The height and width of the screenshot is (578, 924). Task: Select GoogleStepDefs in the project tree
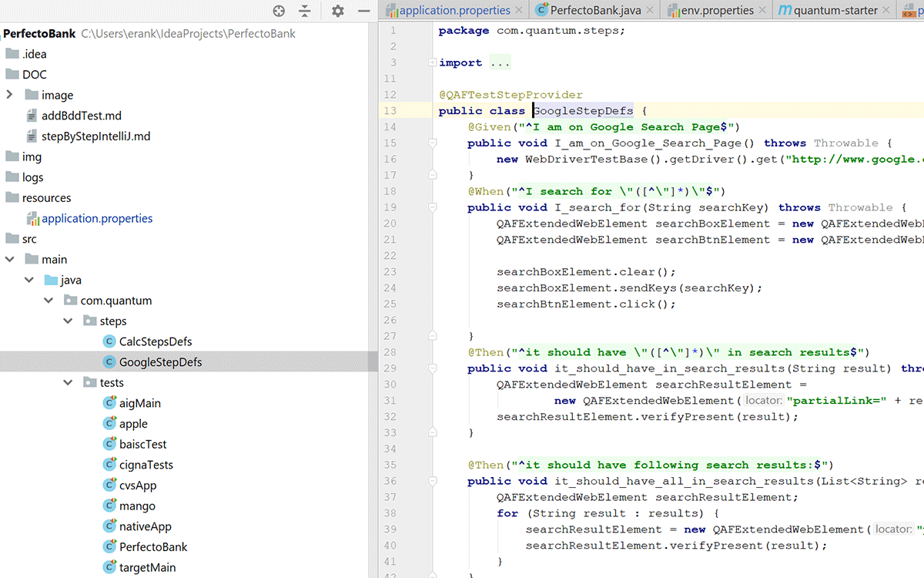pyautogui.click(x=160, y=362)
